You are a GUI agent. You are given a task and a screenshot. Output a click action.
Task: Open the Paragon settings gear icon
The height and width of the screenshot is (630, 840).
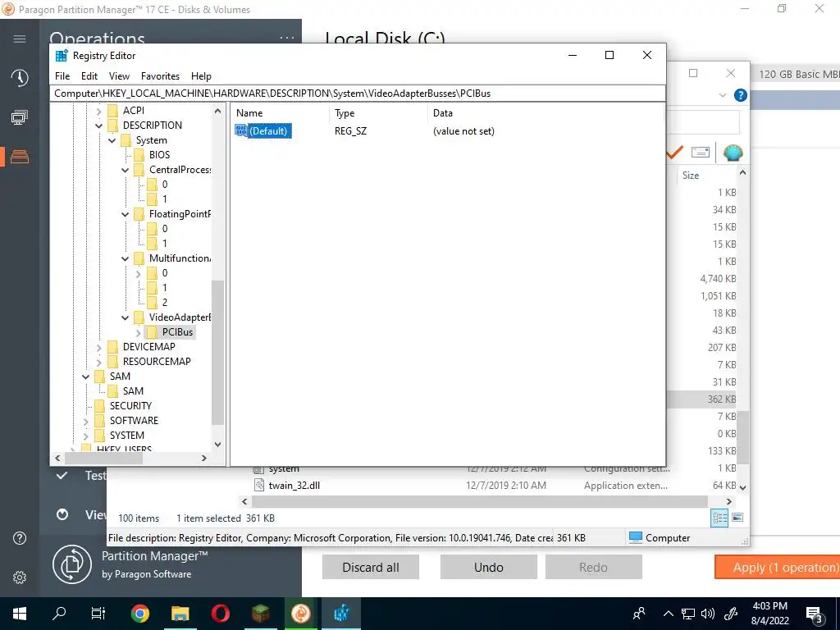pos(20,577)
